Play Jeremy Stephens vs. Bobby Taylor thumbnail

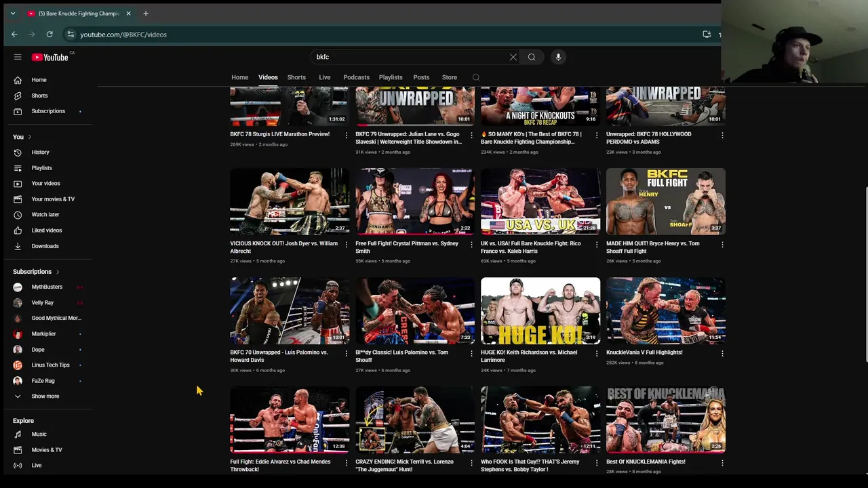pyautogui.click(x=540, y=420)
